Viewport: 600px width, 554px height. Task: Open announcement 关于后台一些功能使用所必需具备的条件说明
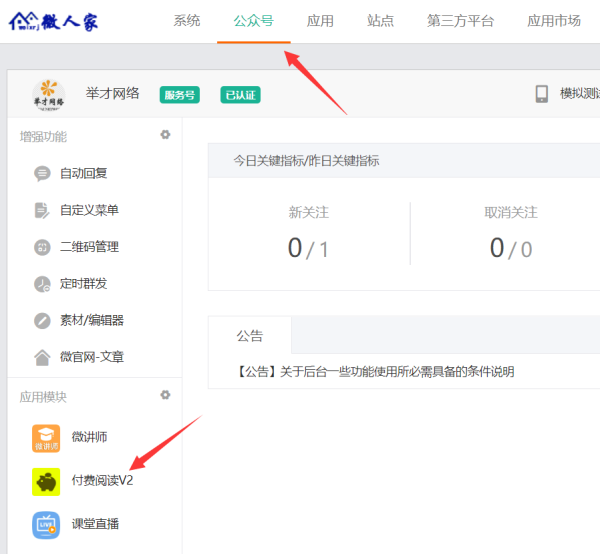[x=375, y=372]
